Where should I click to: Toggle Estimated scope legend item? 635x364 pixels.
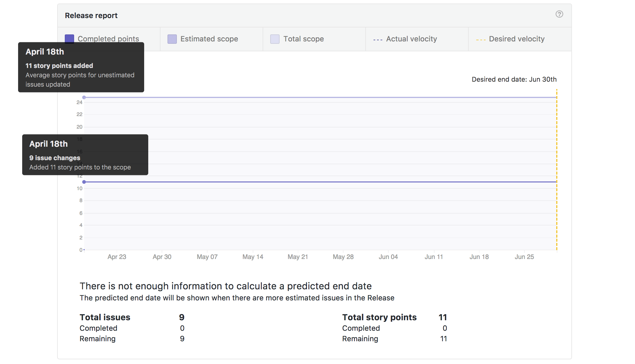pyautogui.click(x=209, y=39)
